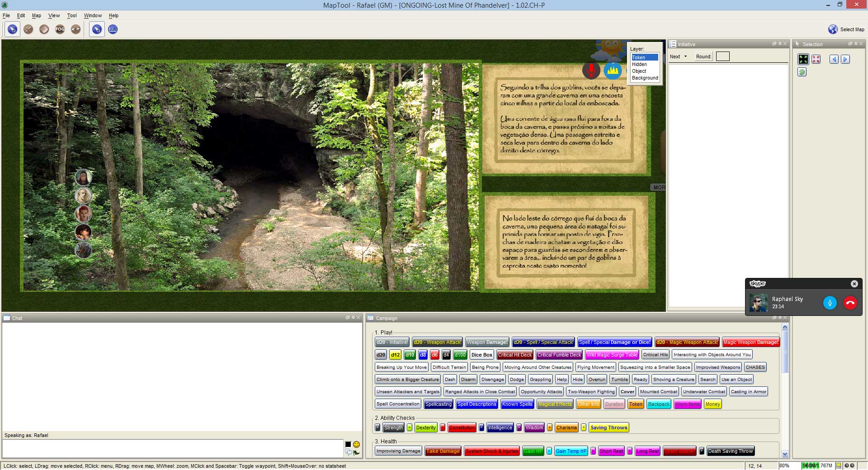Open the Tool menu
Screen dimensions: 868x470
[72, 15]
